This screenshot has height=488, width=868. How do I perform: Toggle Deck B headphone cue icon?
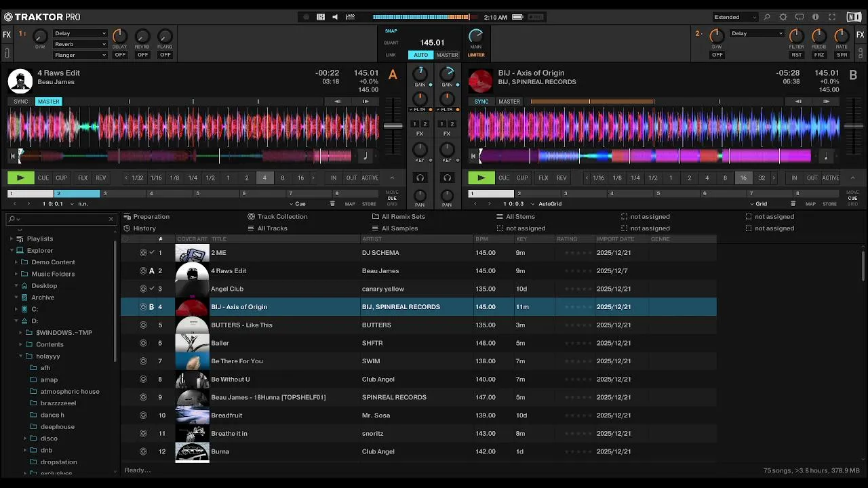coord(447,178)
